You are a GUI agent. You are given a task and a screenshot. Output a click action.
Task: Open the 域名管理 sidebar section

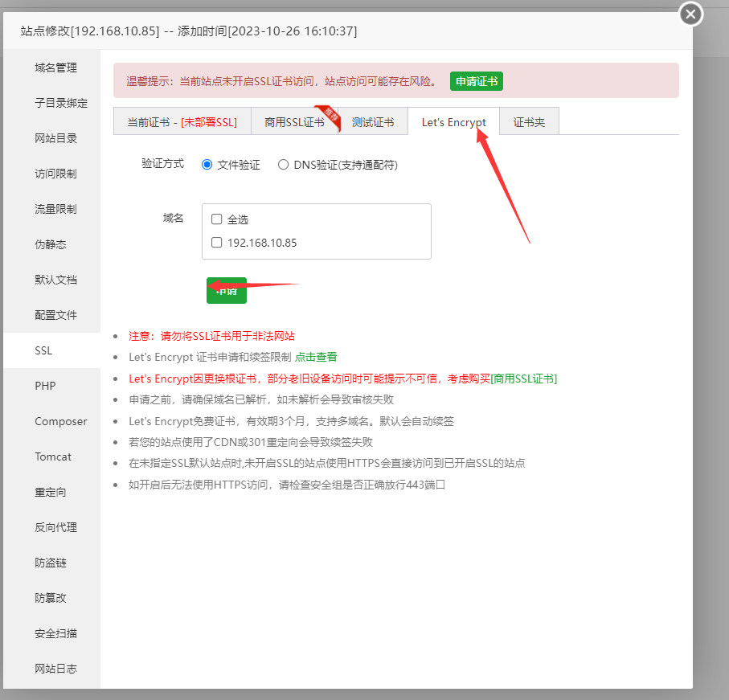click(51, 68)
